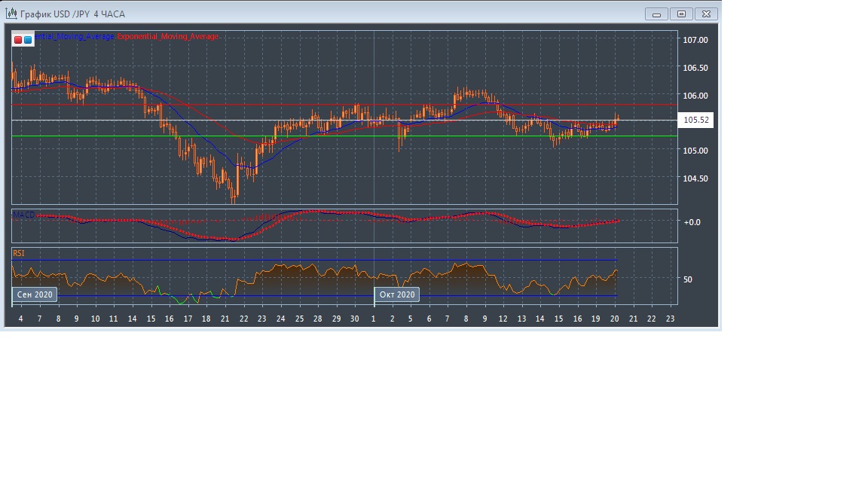
Task: Close the USD/JPY chart window
Action: tap(706, 14)
